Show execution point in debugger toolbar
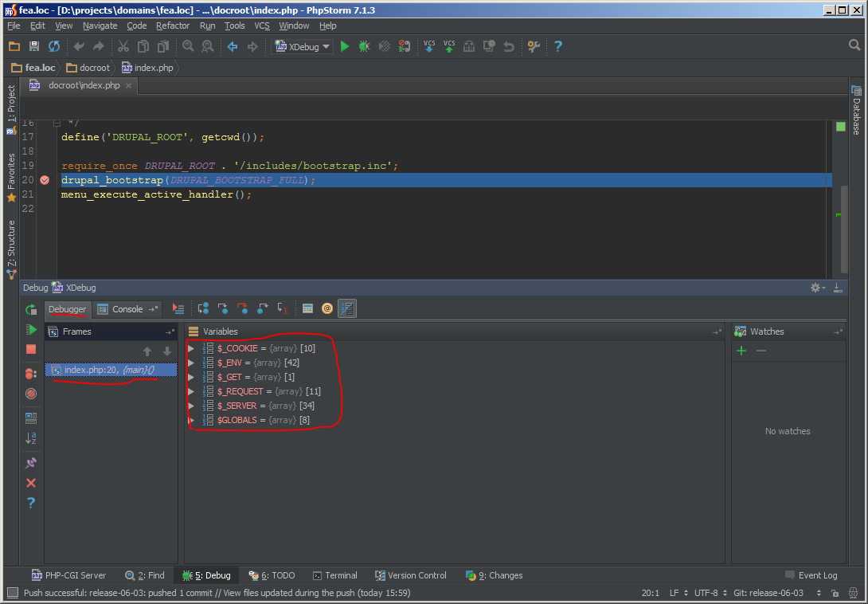868x604 pixels. click(x=178, y=308)
